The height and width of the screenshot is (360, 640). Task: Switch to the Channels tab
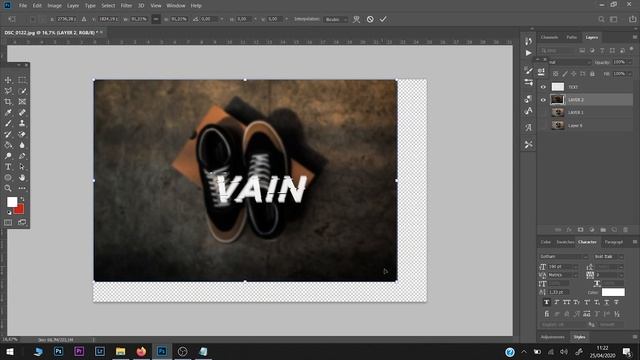tap(549, 37)
